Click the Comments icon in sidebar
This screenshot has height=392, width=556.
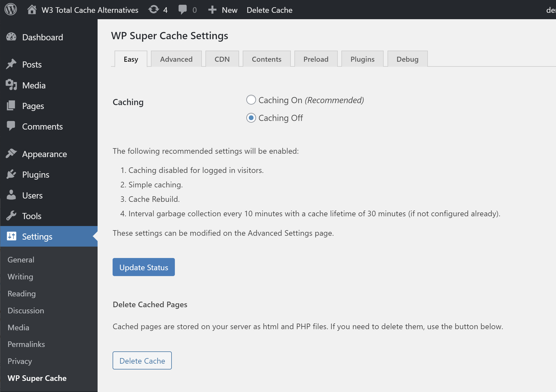[x=11, y=126]
